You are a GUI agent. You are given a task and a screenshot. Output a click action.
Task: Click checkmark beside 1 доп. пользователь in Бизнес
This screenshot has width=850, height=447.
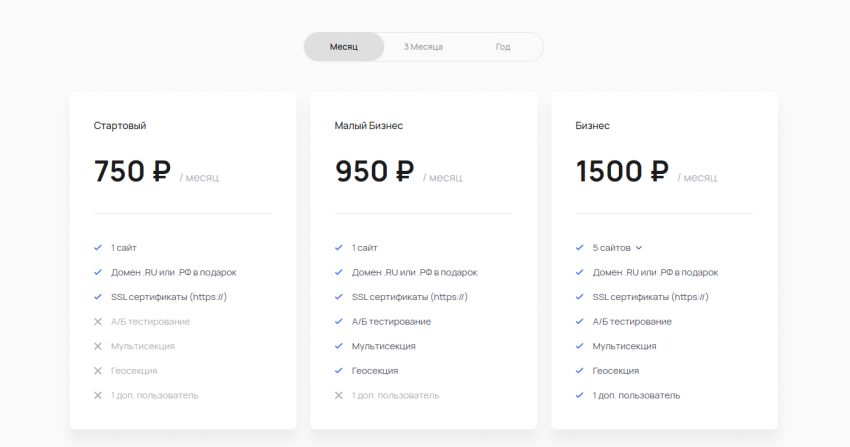tap(580, 395)
